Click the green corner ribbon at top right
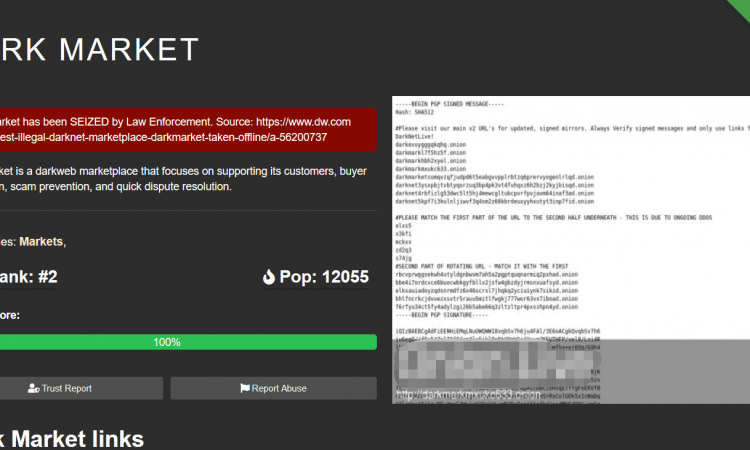The width and height of the screenshot is (750, 450). tap(741, 7)
